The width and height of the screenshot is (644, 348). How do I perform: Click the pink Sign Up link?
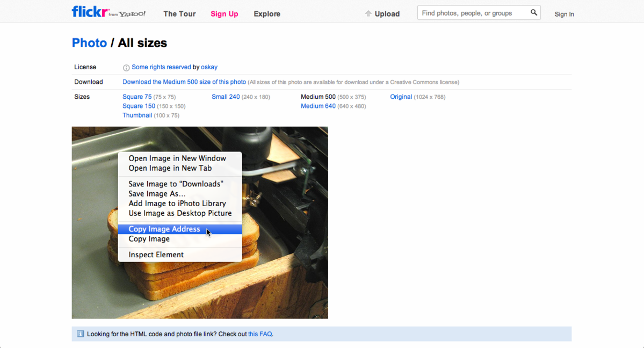pos(224,14)
